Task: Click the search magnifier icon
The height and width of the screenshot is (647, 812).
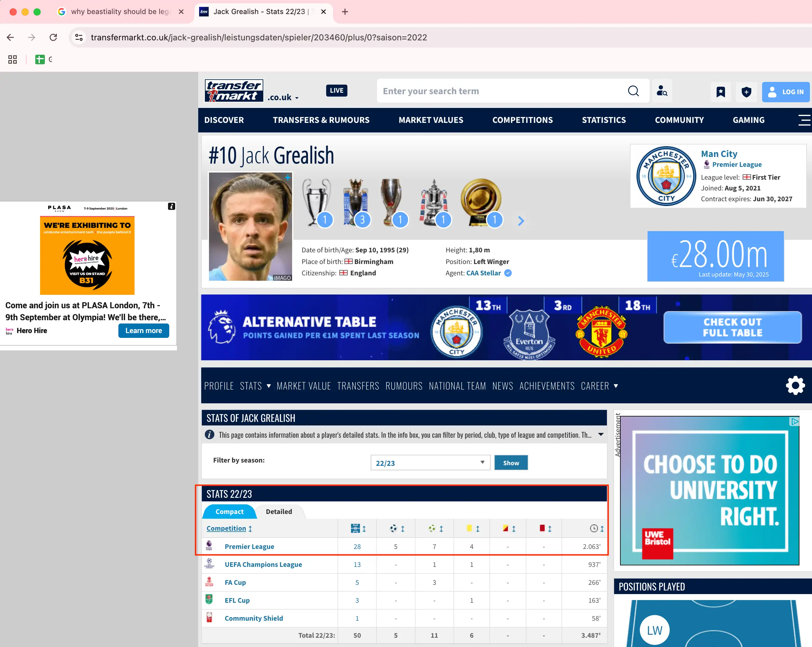Action: pyautogui.click(x=633, y=91)
